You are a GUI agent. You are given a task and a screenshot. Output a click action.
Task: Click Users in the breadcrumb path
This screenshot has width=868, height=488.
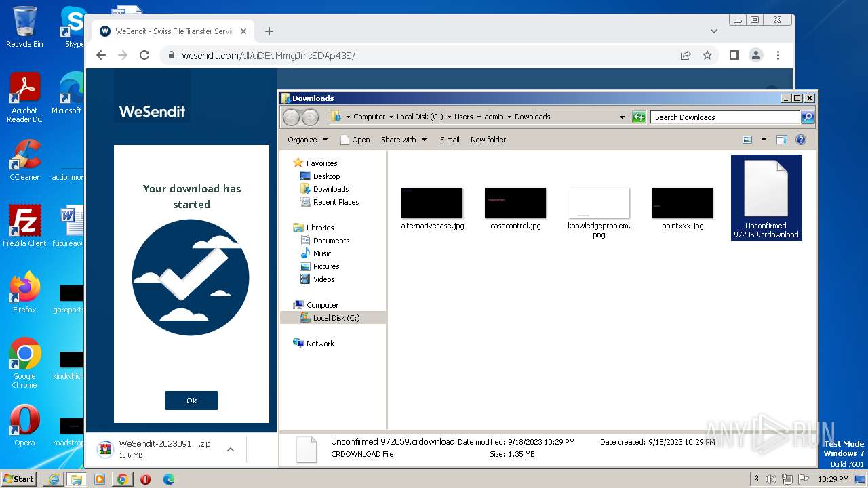click(464, 117)
